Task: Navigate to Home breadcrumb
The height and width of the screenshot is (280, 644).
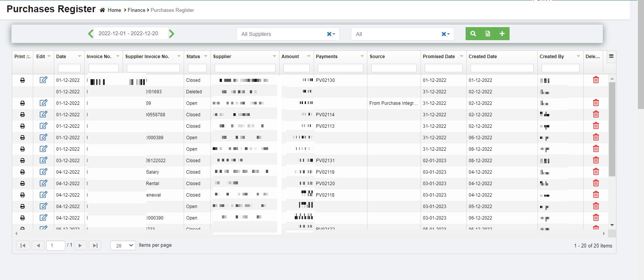Action: click(x=114, y=10)
